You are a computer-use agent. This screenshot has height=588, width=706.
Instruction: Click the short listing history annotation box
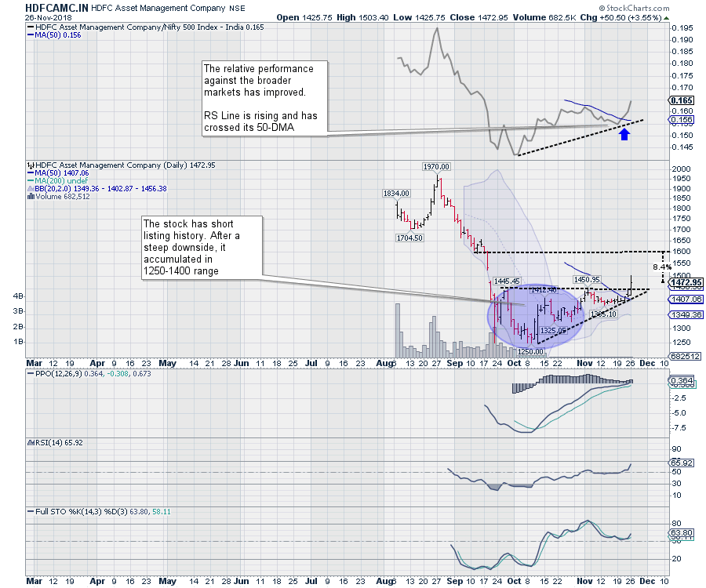click(x=202, y=248)
